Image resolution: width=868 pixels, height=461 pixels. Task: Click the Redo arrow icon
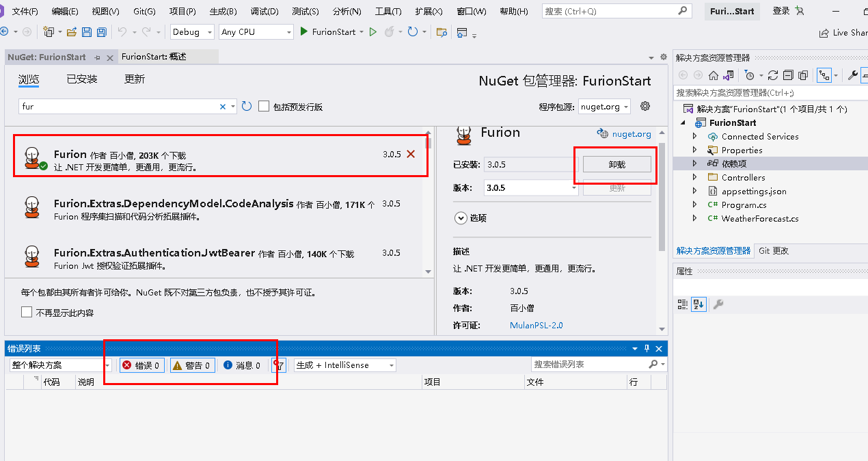(146, 32)
